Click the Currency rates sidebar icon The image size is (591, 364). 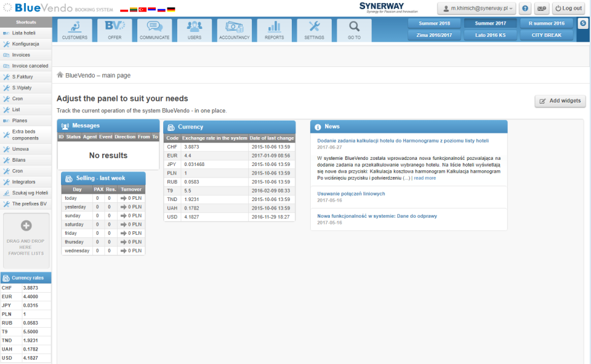[x=6, y=278]
